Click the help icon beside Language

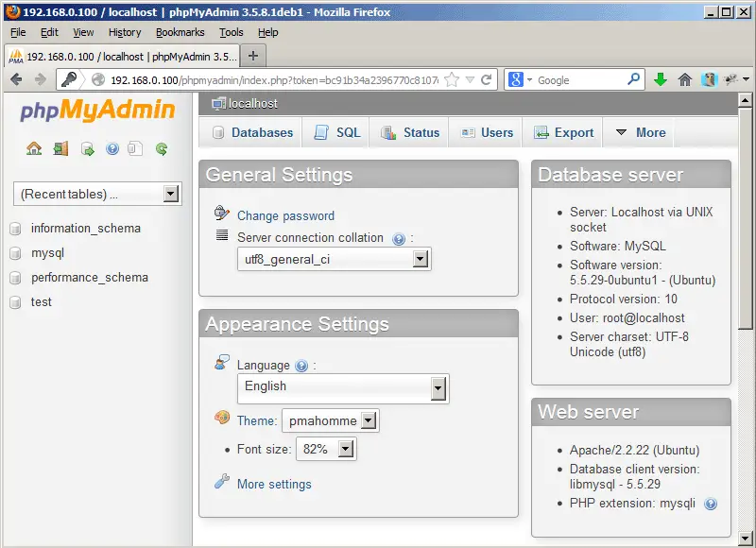click(301, 366)
